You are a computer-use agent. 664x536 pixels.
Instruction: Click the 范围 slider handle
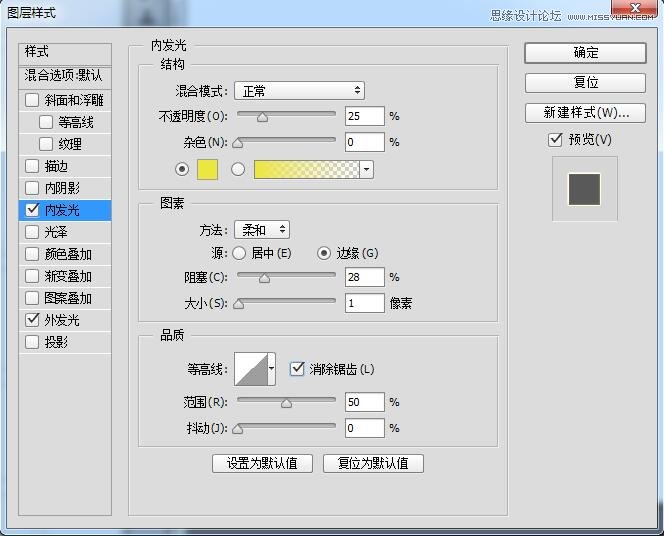(x=287, y=403)
